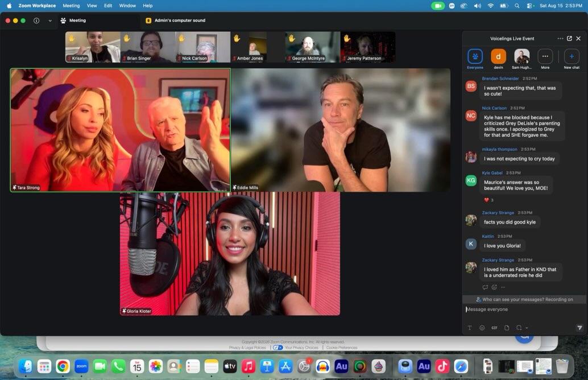Open the Meeting menu in menu bar
Image resolution: width=588 pixels, height=380 pixels.
71,6
